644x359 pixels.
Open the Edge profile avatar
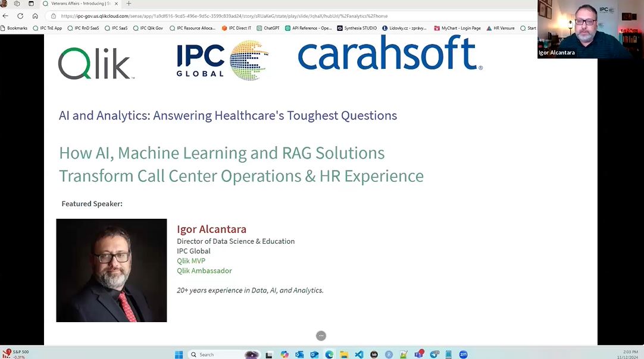[x=4, y=4]
